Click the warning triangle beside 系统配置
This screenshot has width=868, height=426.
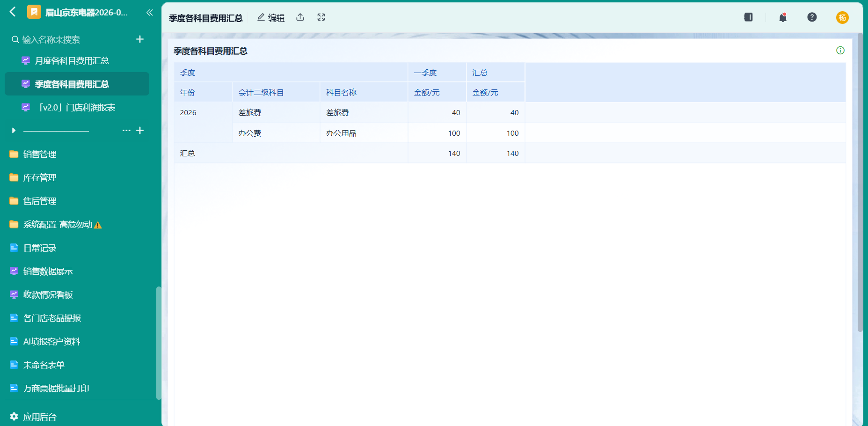(x=98, y=225)
